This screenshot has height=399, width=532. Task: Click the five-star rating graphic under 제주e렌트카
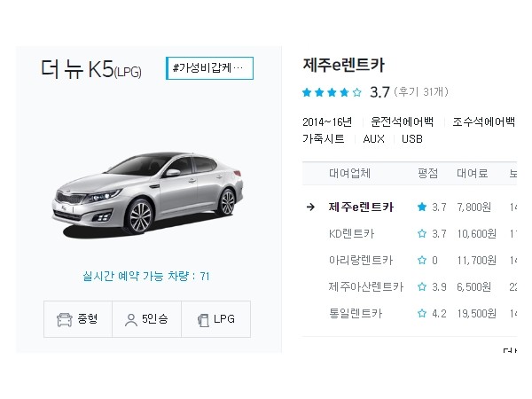pos(332,92)
